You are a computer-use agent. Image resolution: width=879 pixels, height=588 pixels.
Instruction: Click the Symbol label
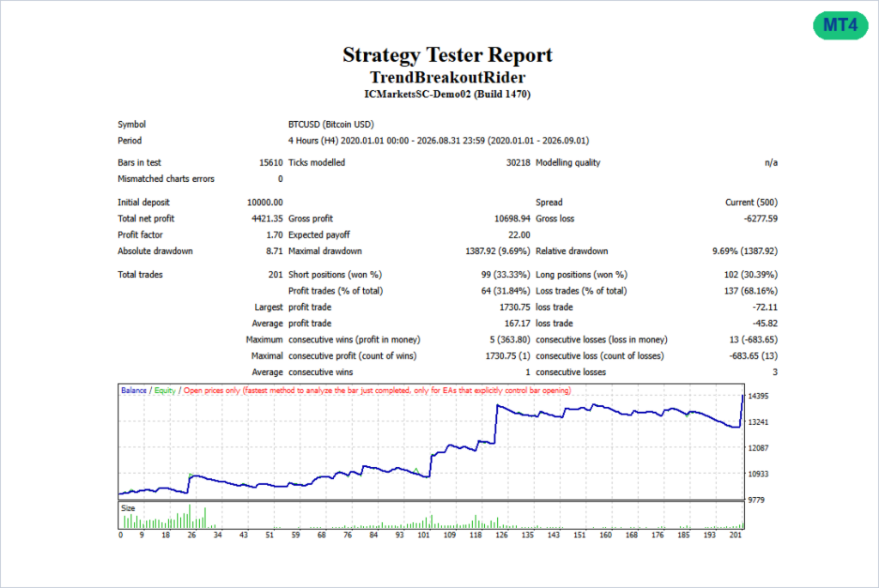(131, 124)
